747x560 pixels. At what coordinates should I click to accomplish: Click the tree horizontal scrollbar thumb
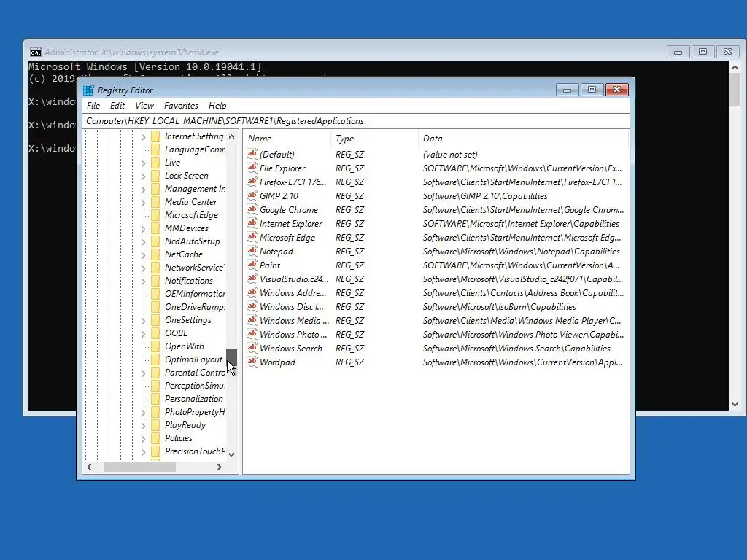point(139,467)
